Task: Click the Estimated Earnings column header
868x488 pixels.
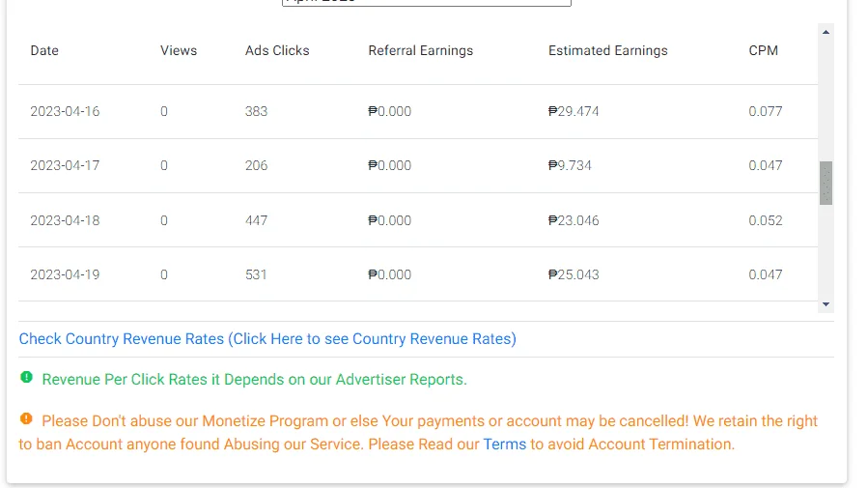Action: coord(608,50)
